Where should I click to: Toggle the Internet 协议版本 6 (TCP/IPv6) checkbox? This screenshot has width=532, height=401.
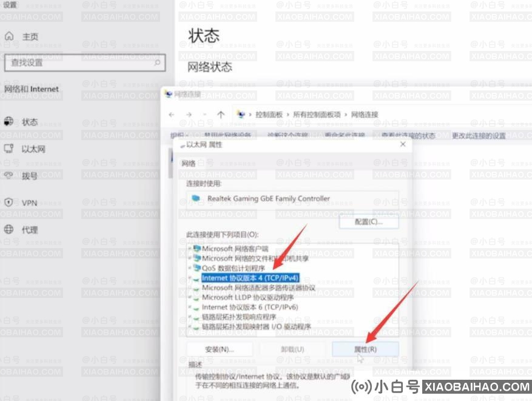tap(190, 308)
